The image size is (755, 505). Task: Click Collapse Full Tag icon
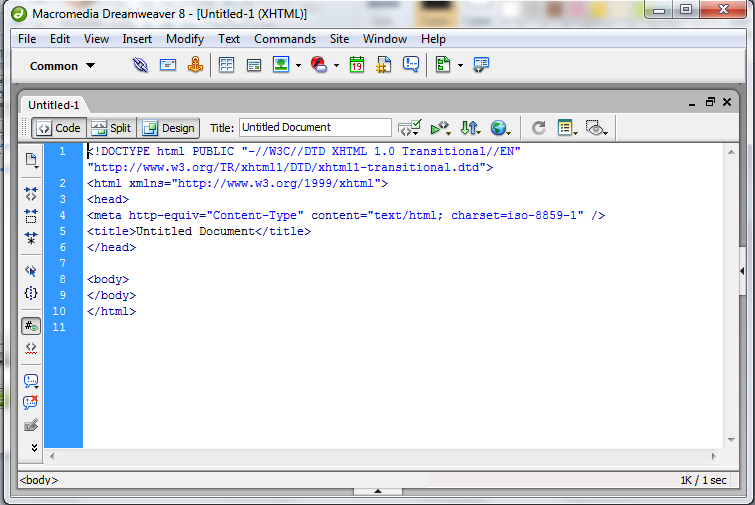[x=31, y=194]
